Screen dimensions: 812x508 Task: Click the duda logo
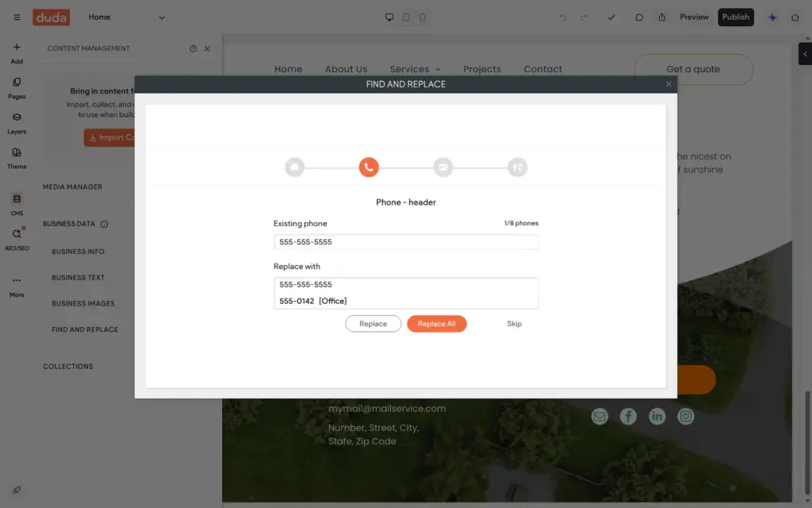click(52, 17)
